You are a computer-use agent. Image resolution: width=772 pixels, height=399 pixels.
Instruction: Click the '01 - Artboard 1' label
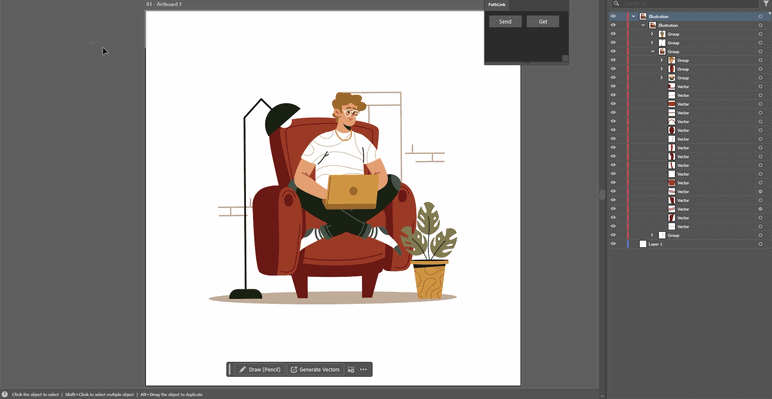pyautogui.click(x=164, y=4)
